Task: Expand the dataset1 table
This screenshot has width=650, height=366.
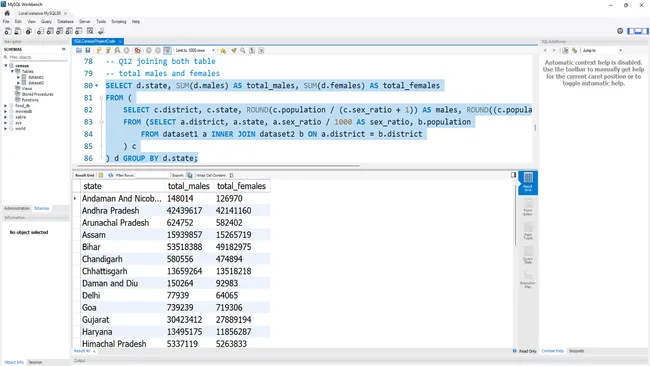Action: 18,77
